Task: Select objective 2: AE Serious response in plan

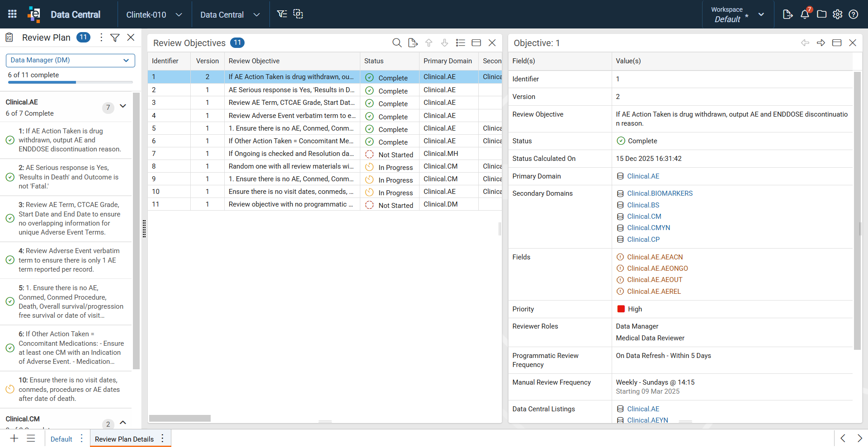Action: pyautogui.click(x=66, y=177)
